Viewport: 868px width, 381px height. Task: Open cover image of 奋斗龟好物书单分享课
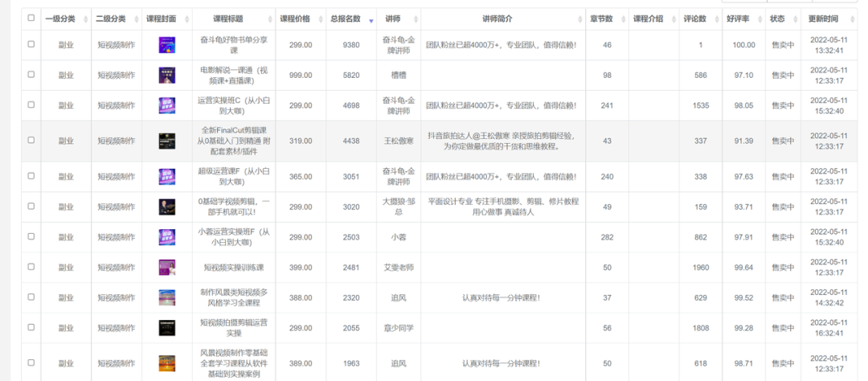pos(166,45)
